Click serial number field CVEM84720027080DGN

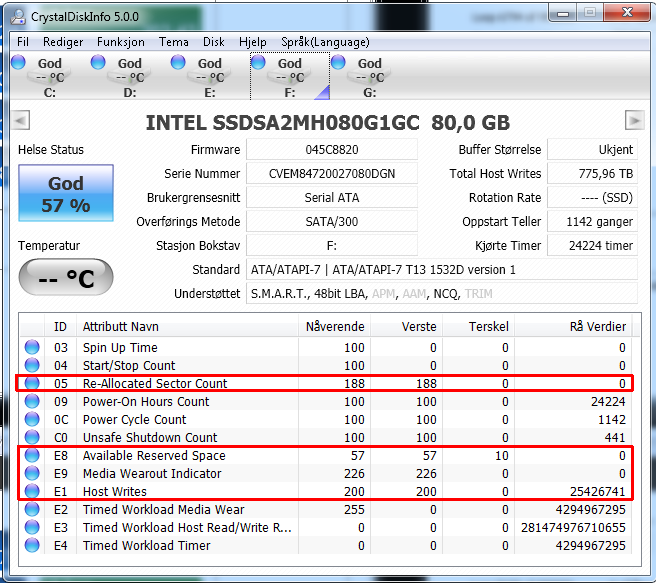[332, 173]
